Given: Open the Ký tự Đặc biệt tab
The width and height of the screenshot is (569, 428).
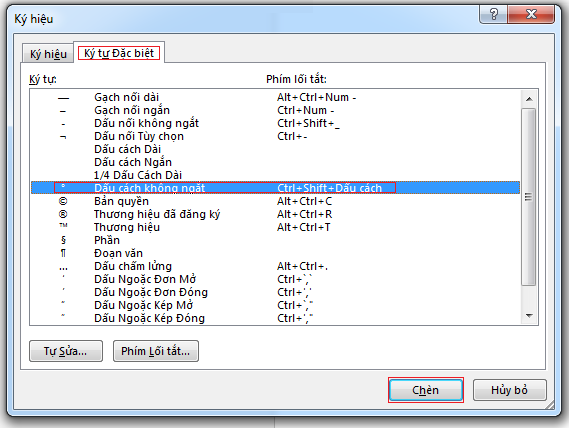Looking at the screenshot, I should [119, 53].
